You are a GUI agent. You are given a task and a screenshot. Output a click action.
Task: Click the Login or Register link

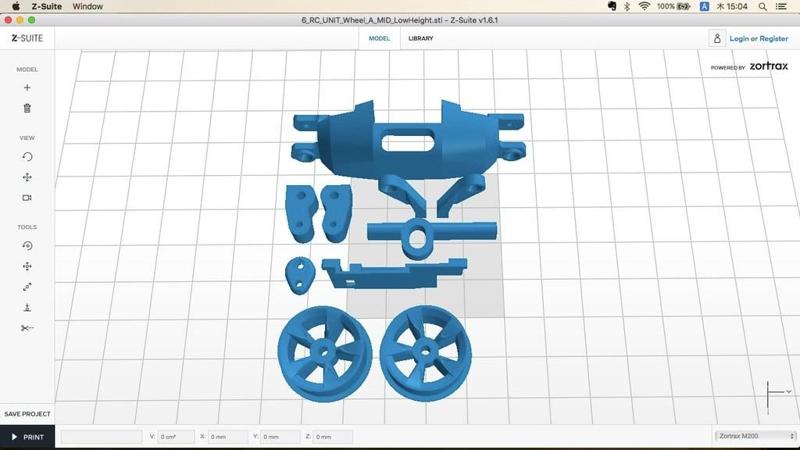(x=759, y=38)
